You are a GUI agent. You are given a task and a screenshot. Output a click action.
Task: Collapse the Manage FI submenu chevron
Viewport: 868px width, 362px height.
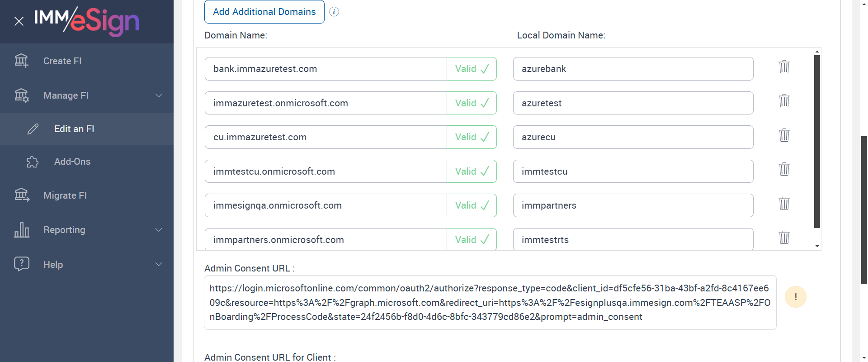(x=159, y=95)
